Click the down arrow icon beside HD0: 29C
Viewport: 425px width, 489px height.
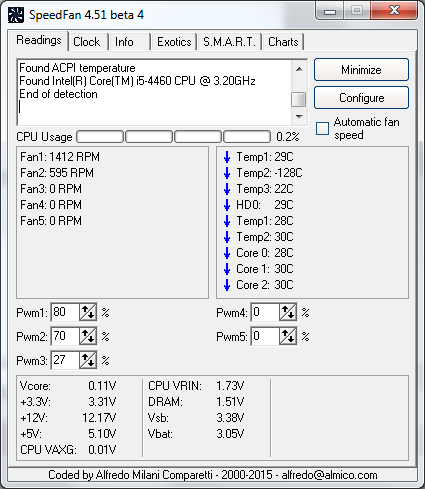227,205
